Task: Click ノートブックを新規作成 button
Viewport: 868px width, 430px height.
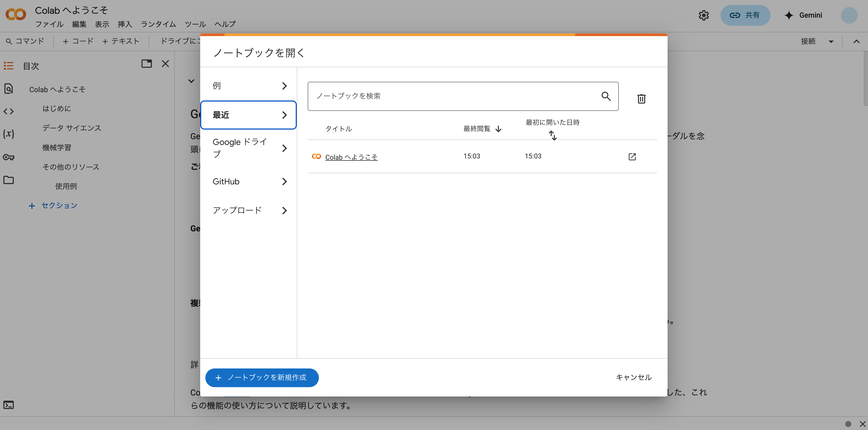Action: [262, 378]
